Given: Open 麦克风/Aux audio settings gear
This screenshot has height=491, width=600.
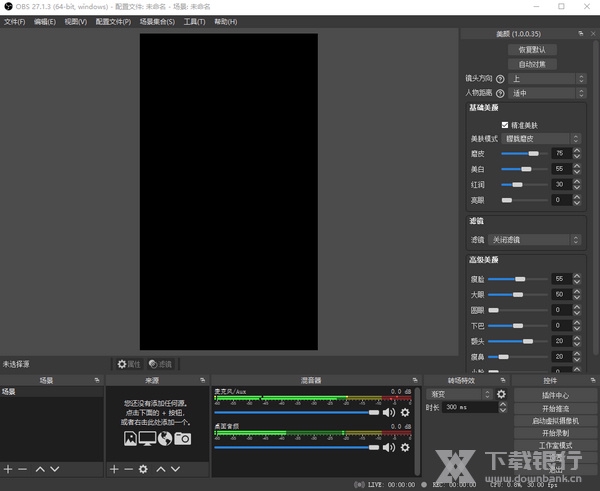Looking at the screenshot, I should (405, 412).
